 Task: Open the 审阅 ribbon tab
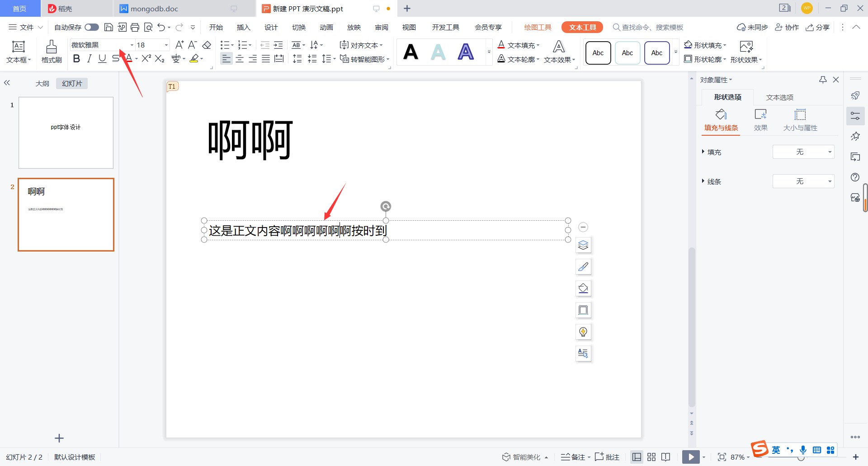tap(382, 27)
